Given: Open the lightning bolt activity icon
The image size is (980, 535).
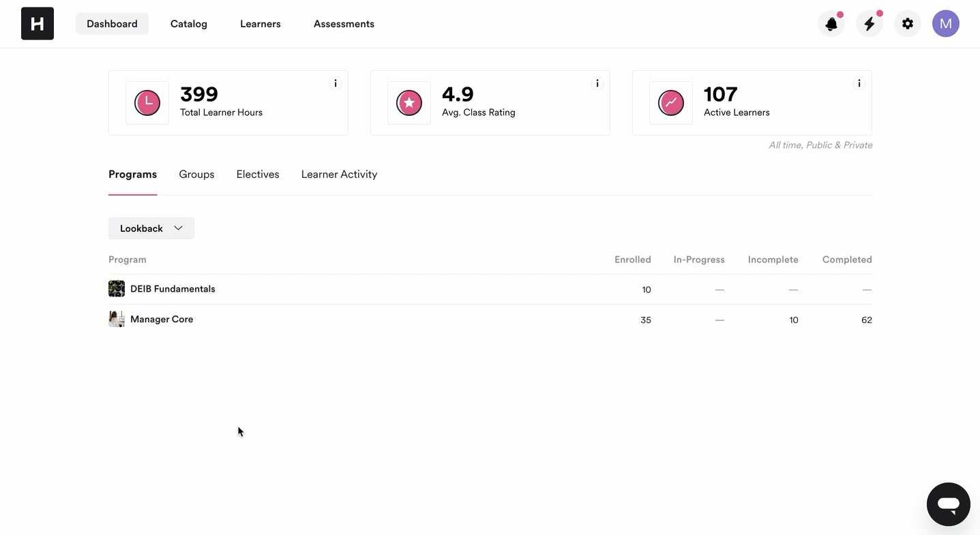Looking at the screenshot, I should (x=870, y=24).
